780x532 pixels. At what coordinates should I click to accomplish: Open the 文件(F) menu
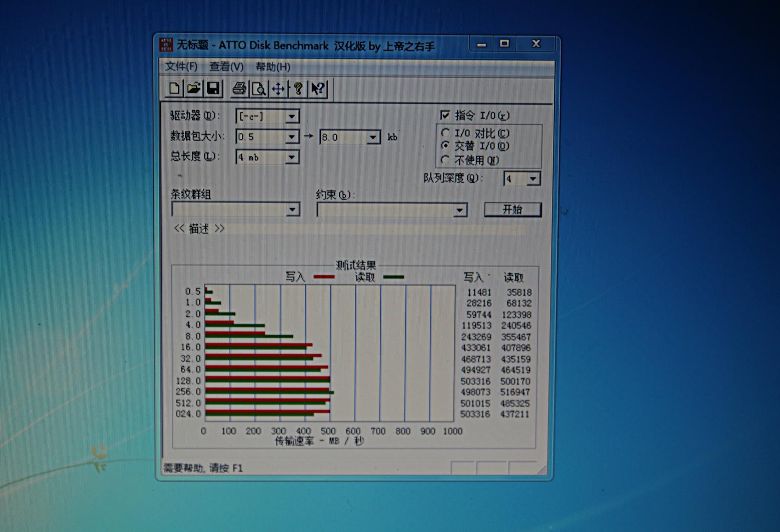coord(181,66)
